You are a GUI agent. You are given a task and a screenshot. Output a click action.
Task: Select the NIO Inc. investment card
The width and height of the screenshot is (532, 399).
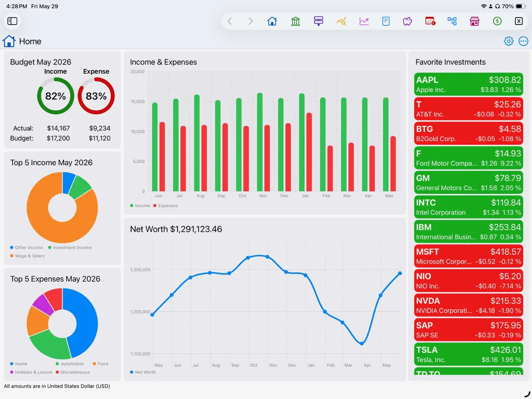click(x=468, y=281)
